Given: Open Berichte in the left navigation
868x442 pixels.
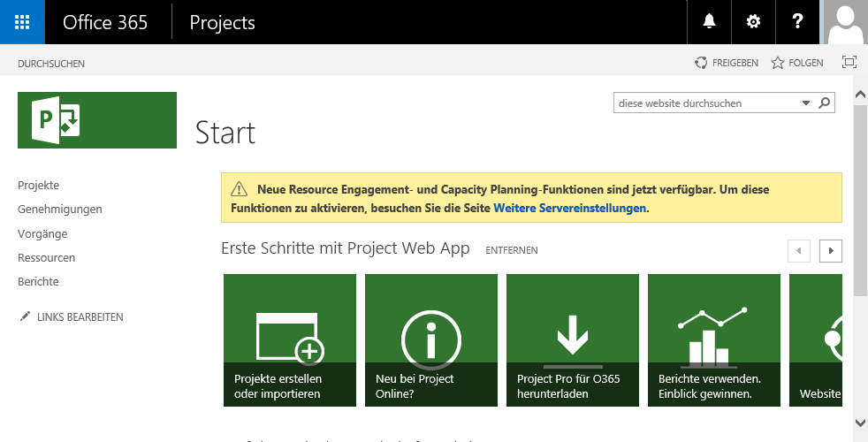Looking at the screenshot, I should (38, 281).
